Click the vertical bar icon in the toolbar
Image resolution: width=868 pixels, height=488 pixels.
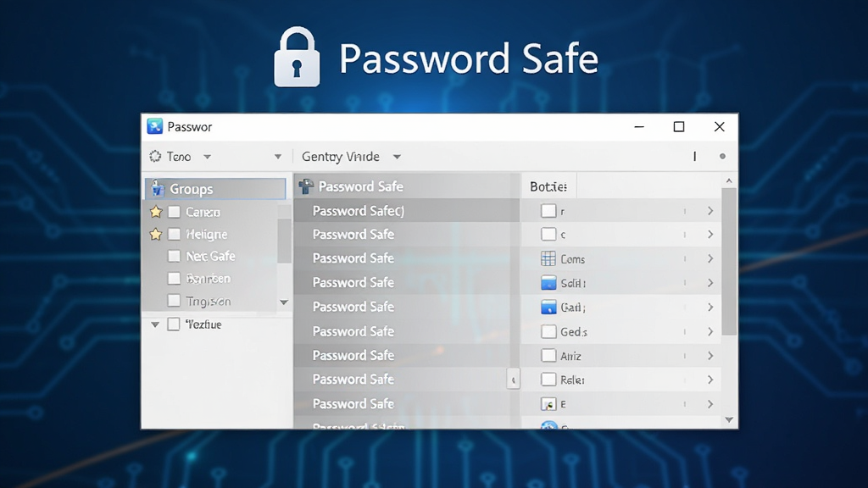(x=694, y=157)
